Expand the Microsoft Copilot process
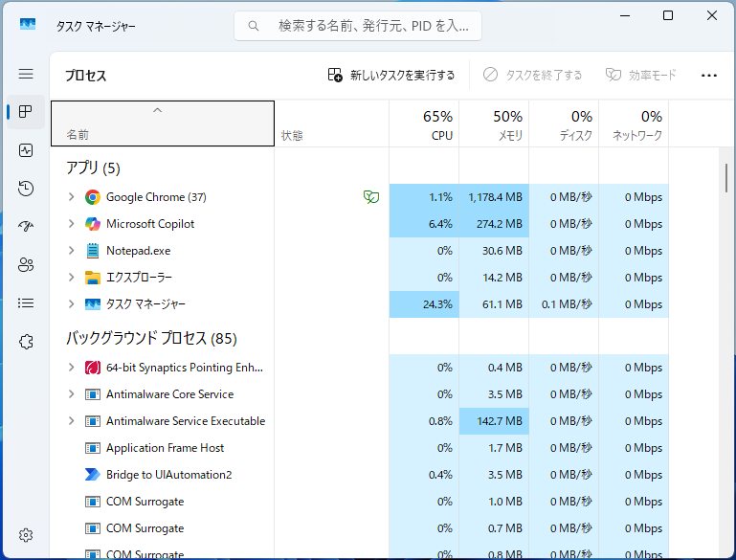Image resolution: width=736 pixels, height=560 pixels. click(x=72, y=224)
